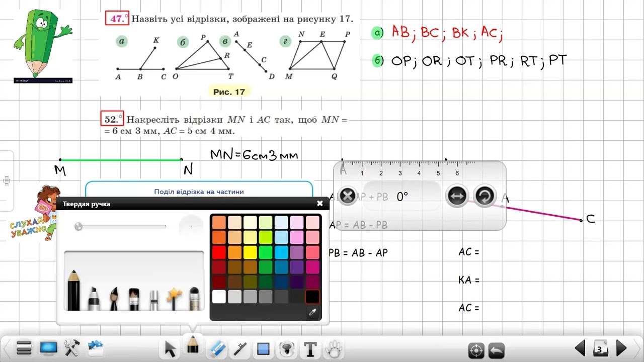Viewport: 644px width, 362px height.
Task: Click the "KA =" text line
Action: tap(469, 280)
